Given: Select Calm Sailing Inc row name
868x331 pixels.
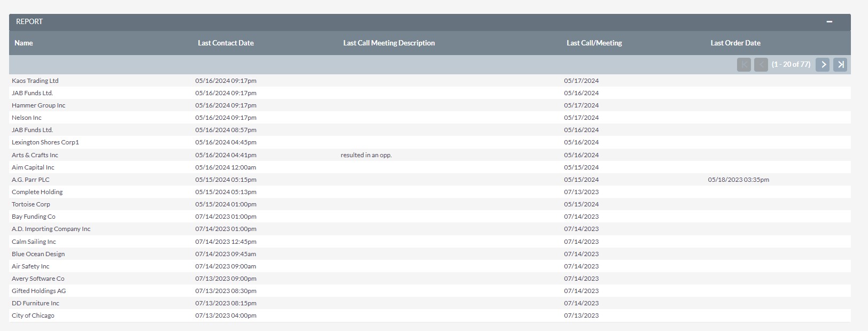Looking at the screenshot, I should pos(34,242).
